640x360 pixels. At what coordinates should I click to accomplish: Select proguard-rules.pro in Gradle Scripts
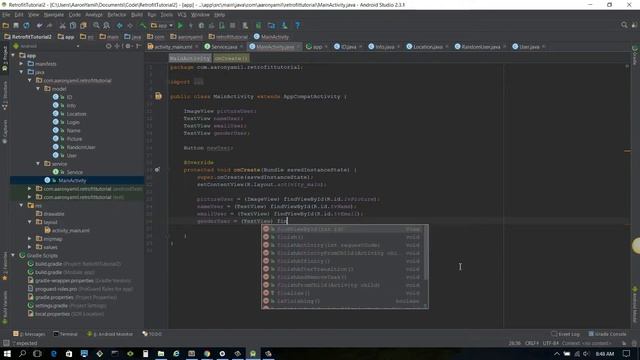pos(56,289)
